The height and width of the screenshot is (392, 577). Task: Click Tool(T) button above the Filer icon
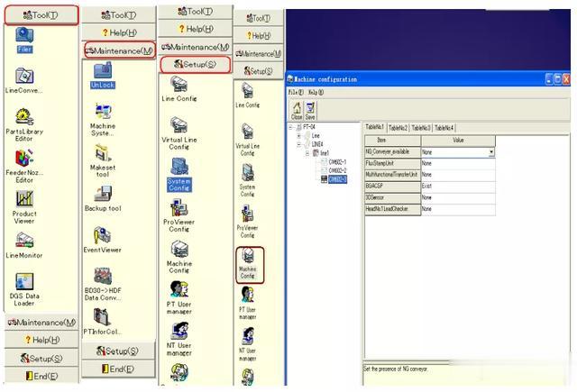coord(41,15)
